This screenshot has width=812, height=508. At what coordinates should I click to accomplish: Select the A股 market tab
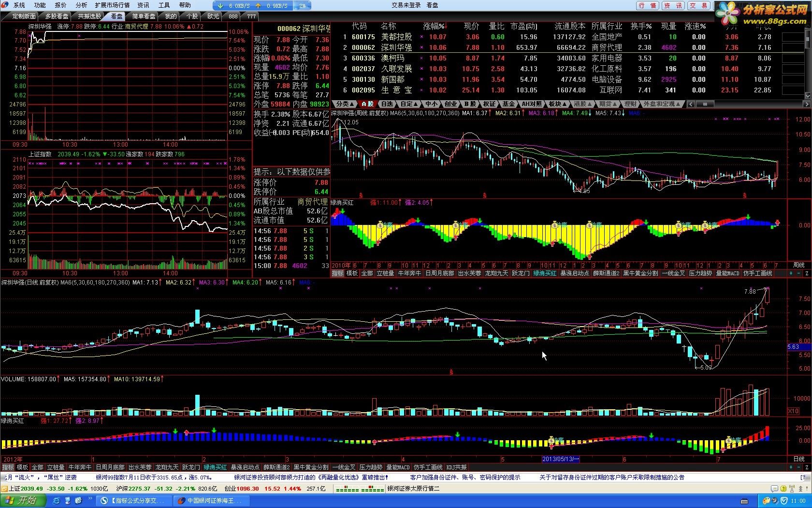pyautogui.click(x=368, y=104)
